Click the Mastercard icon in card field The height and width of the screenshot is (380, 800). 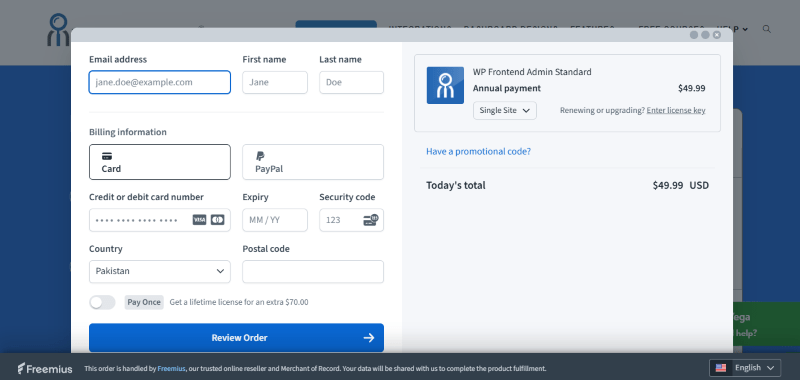218,220
